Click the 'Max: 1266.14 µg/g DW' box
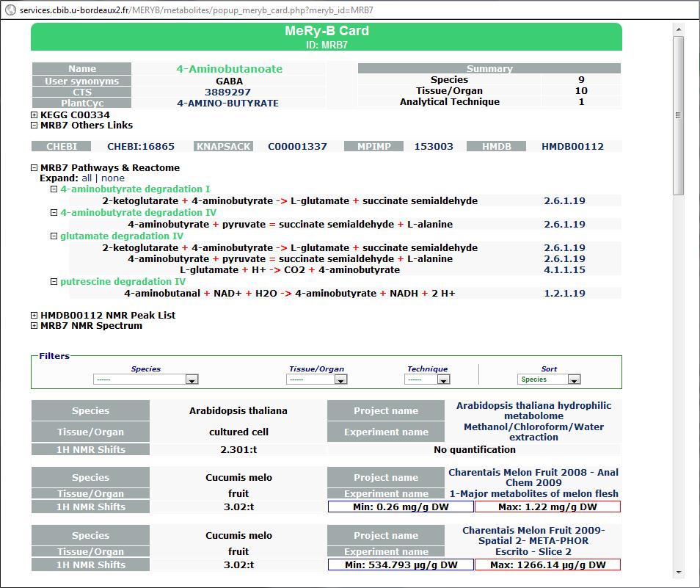Image resolution: width=700 pixels, height=588 pixels. pos(548,565)
